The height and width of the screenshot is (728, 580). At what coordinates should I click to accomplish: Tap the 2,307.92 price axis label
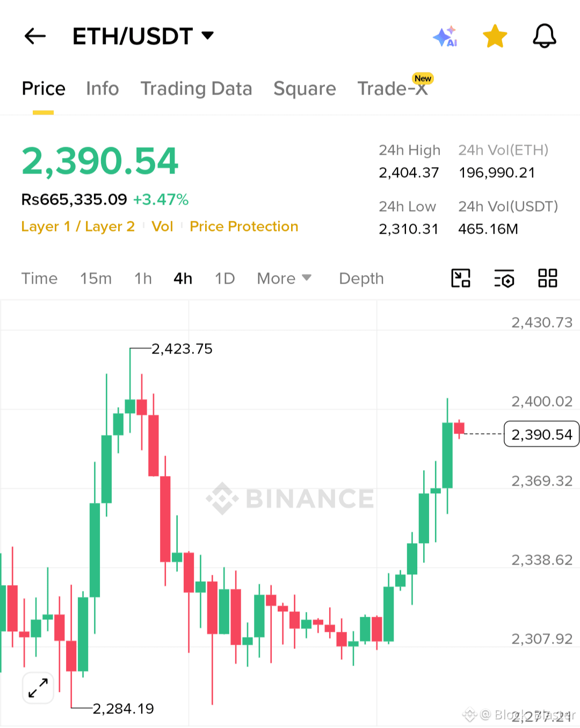point(542,639)
